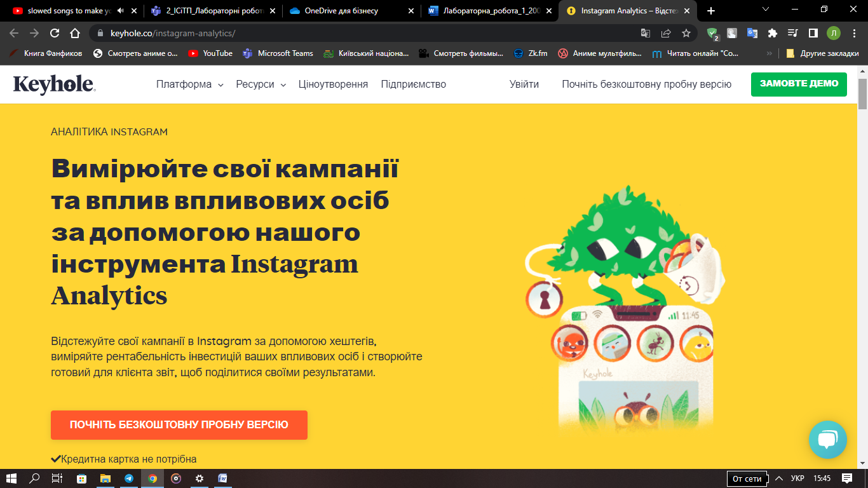The width and height of the screenshot is (868, 488).
Task: Open the Microsoft Teams bookmark
Action: pos(278,53)
